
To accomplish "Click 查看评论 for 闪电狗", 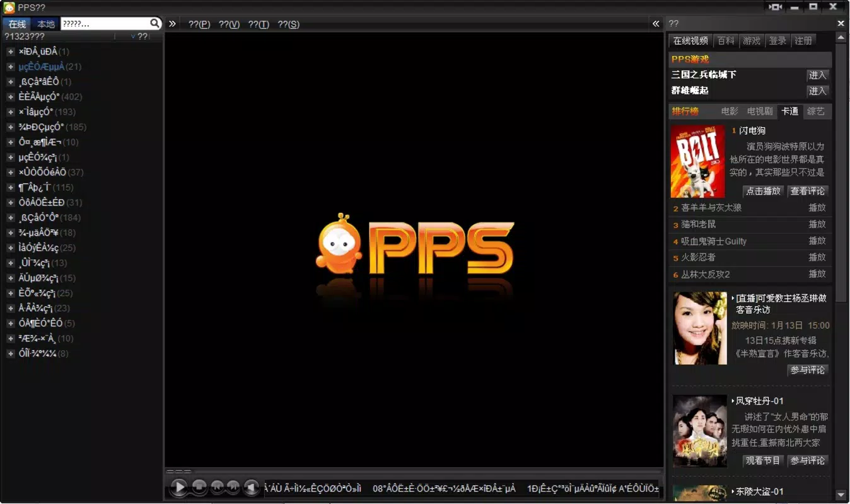I will coord(808,191).
